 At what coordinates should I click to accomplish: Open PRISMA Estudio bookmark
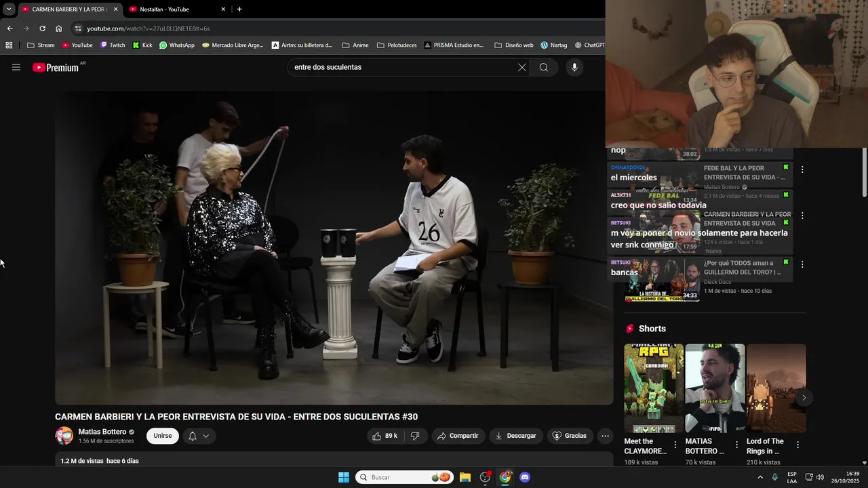click(454, 45)
